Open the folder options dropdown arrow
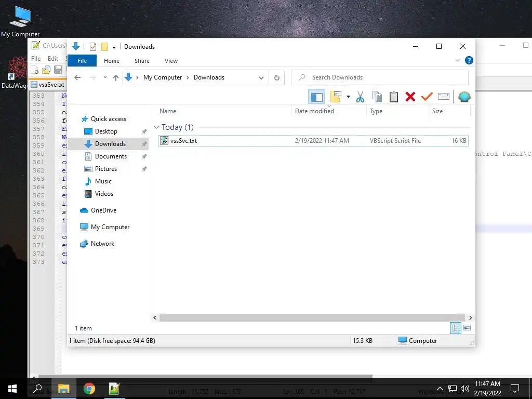The image size is (532, 399). 348,97
